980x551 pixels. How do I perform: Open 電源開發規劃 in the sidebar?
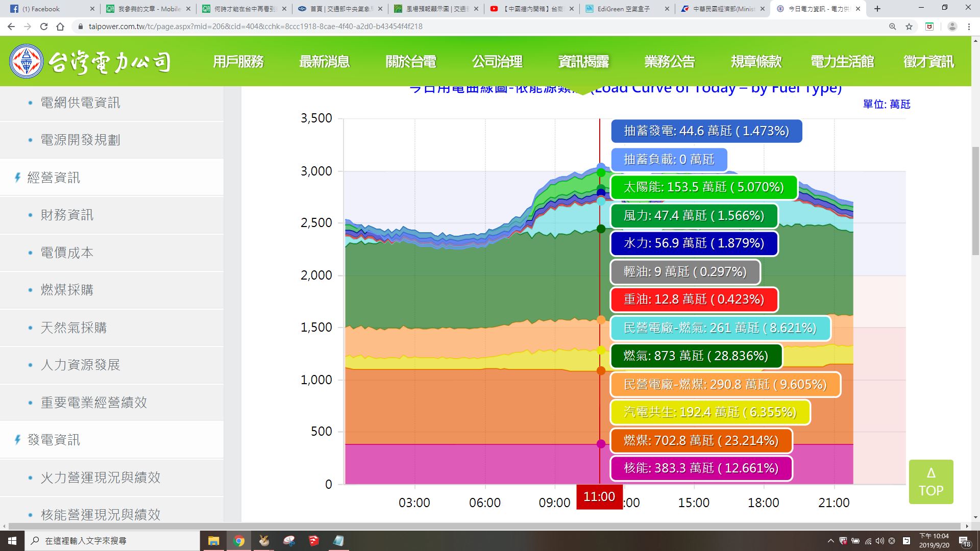click(112, 140)
